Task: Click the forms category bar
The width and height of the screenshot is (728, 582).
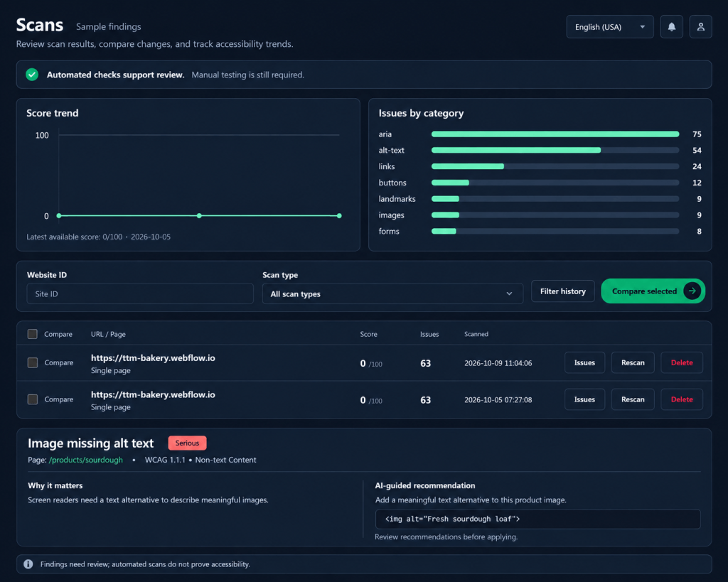Action: tap(555, 231)
